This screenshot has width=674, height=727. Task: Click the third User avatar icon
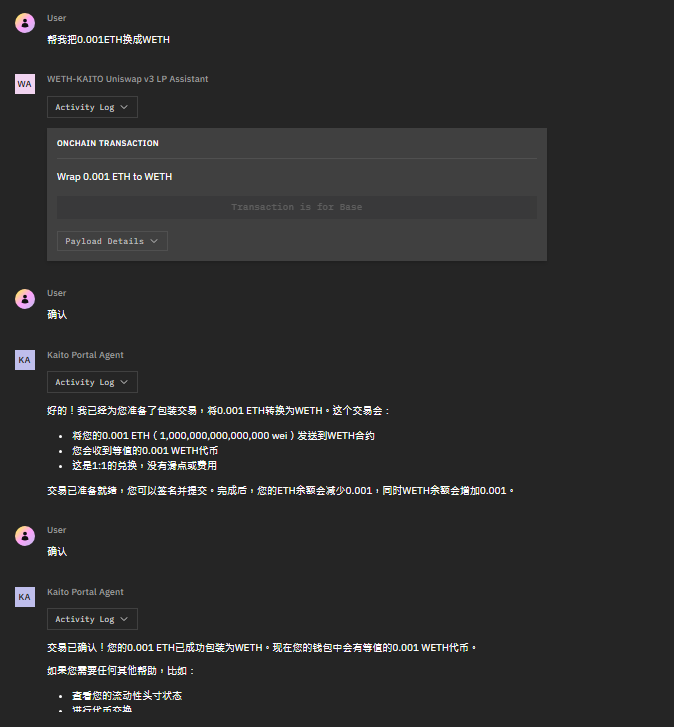tap(25, 536)
